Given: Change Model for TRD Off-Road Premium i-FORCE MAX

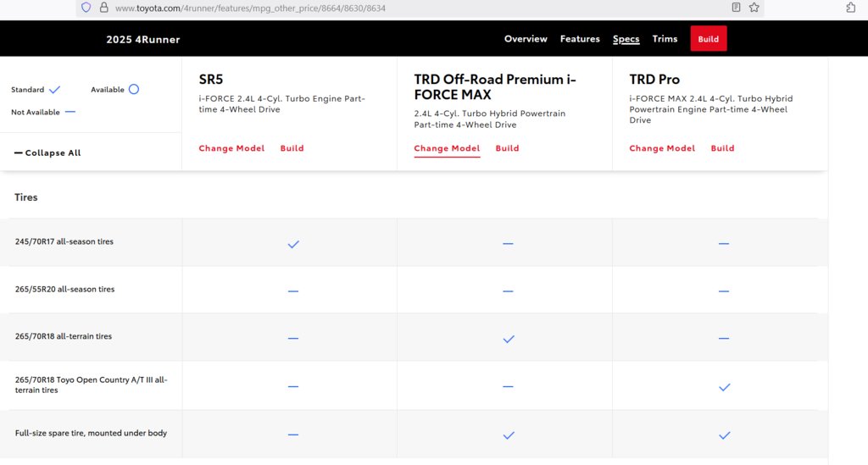Looking at the screenshot, I should (x=447, y=148).
